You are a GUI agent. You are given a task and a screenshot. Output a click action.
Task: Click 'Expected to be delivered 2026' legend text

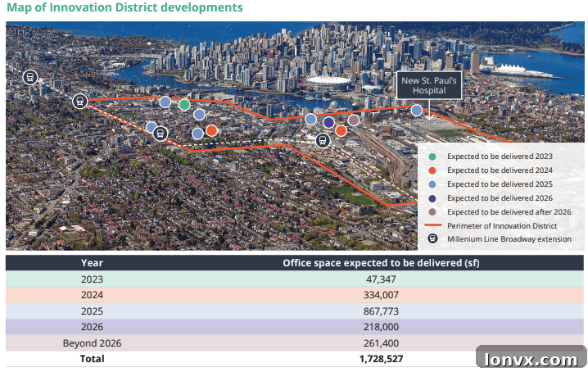tap(500, 197)
